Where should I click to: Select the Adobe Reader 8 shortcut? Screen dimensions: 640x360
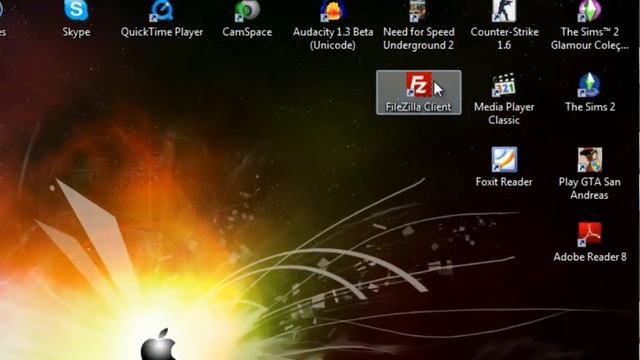tap(589, 234)
